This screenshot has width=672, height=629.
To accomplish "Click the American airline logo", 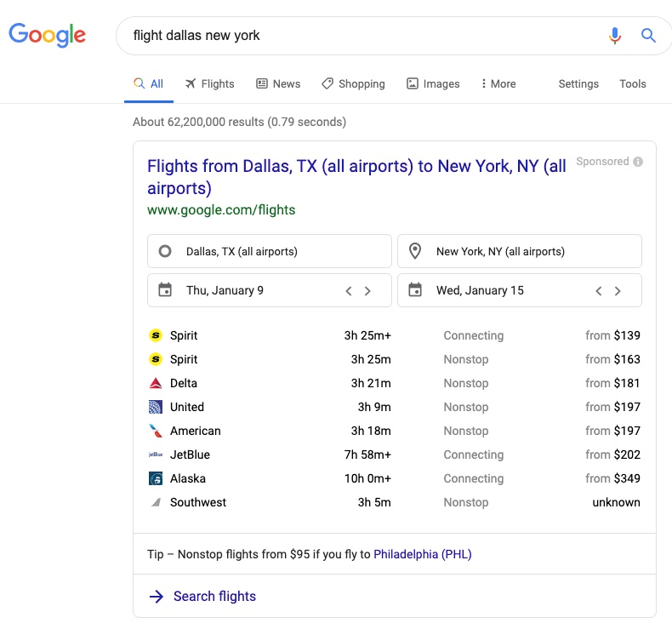I will [156, 431].
